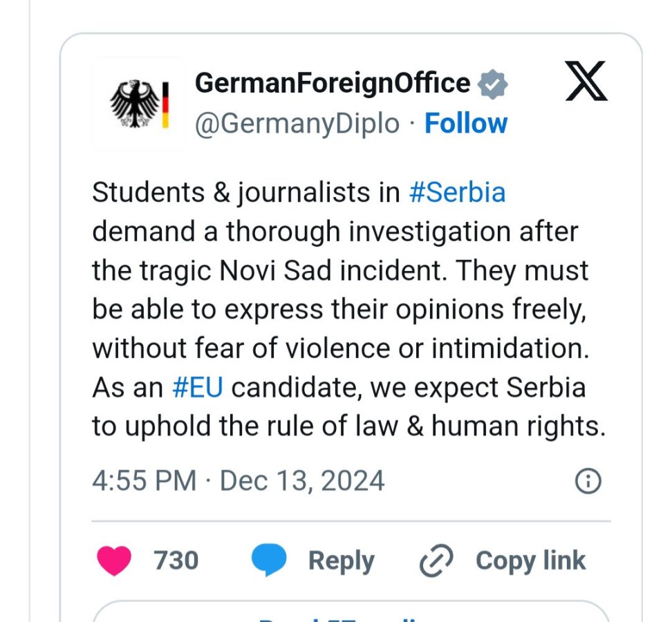672x622 pixels.
Task: Click the blue verified badge
Action: point(494,84)
